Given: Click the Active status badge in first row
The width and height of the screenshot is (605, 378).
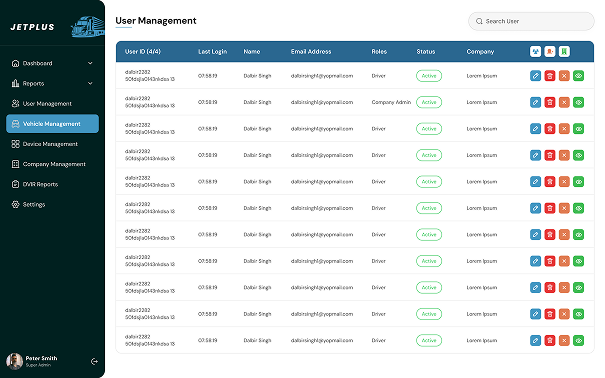Looking at the screenshot, I should (429, 76).
